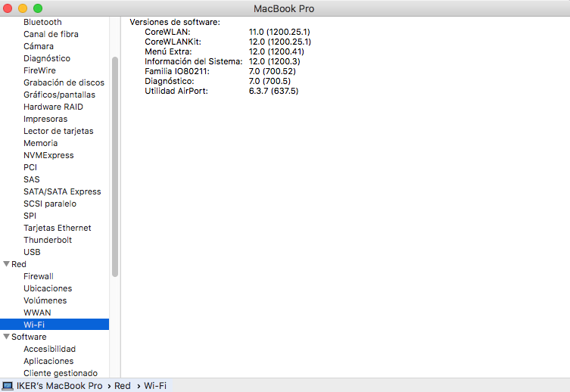Show Tarjetas Ethernet details

pyautogui.click(x=58, y=228)
